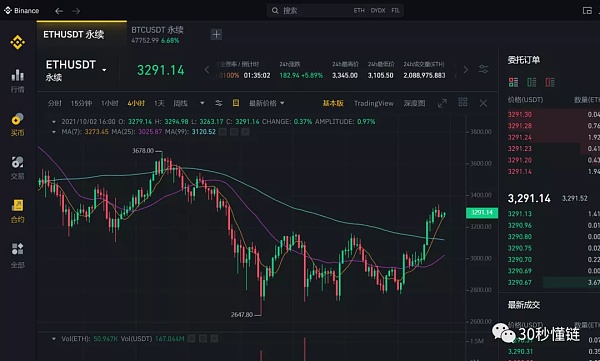The image size is (600, 361).
Task: Open the chart grid layout icon
Action: tap(463, 102)
